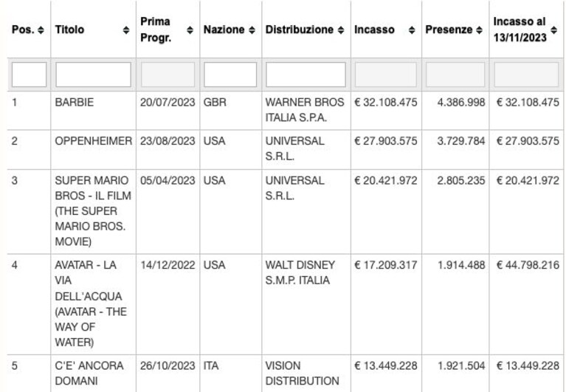Image resolution: width=566 pixels, height=392 pixels.
Task: Click the Titolo filter text field
Action: [x=93, y=75]
